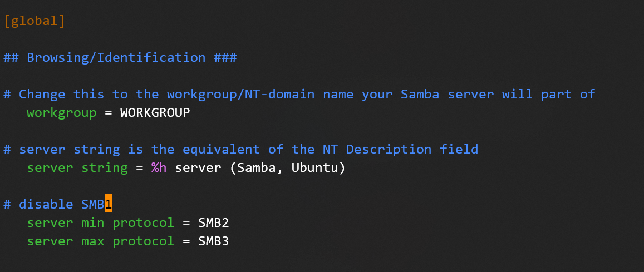
Task: Click the [global] section header
Action: pos(35,21)
